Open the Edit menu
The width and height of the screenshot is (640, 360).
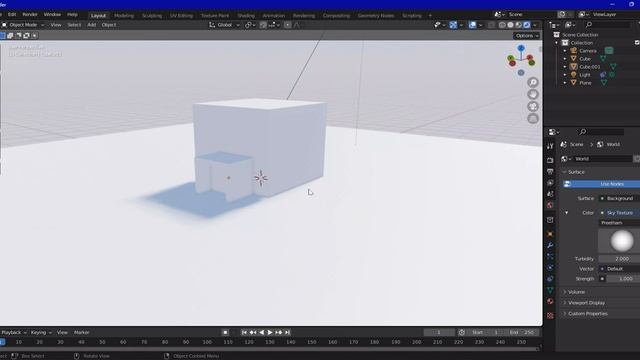point(12,14)
